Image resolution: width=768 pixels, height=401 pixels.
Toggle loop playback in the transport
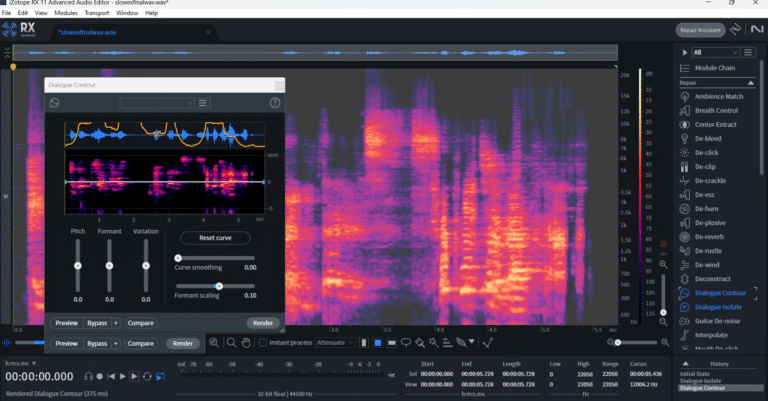pos(147,377)
